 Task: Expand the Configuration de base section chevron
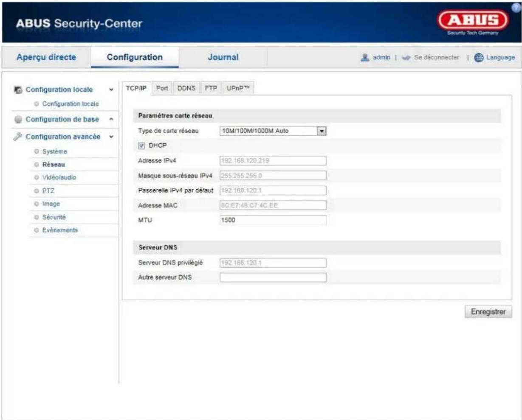[111, 120]
